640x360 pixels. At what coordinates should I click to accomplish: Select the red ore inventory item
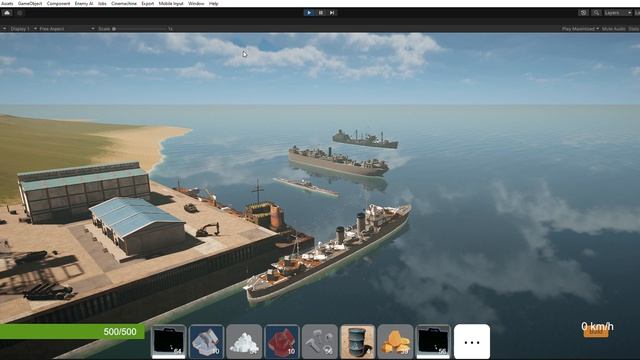tap(282, 341)
